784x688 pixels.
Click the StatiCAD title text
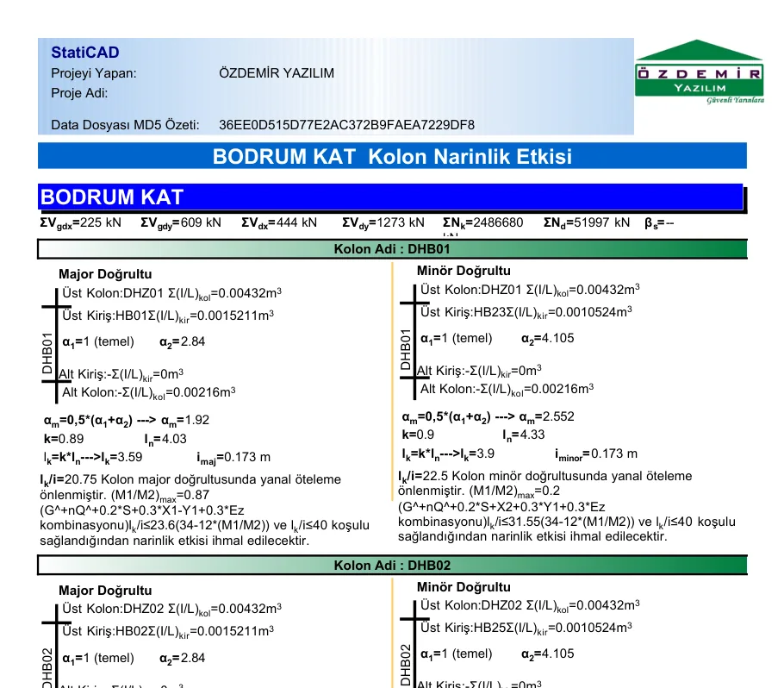point(85,53)
